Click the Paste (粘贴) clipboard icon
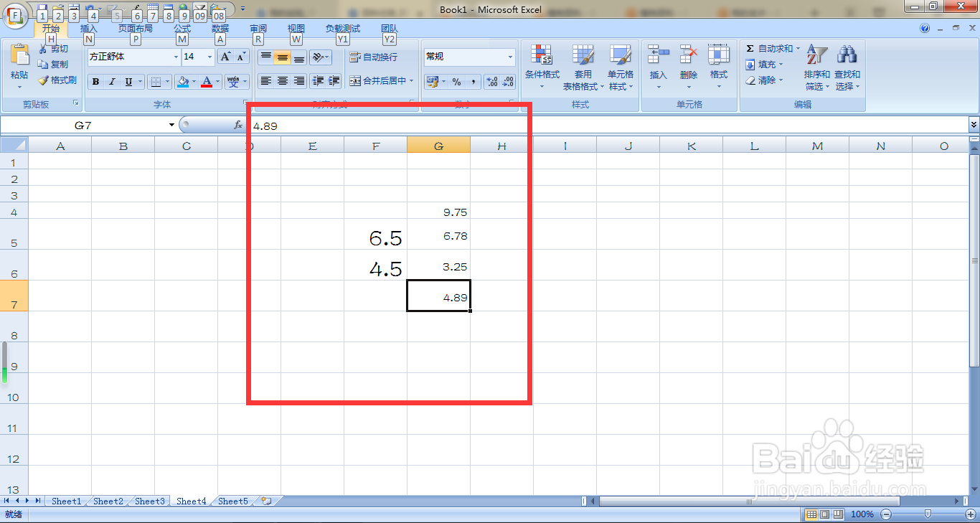Viewport: 980px width, 523px height. pos(19,55)
